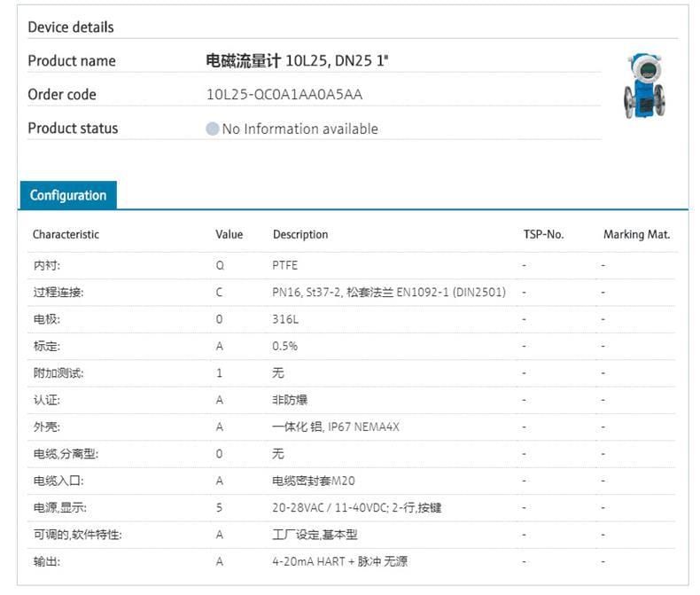Select the order code 10L25-QC0A1AA0A5AA

[x=284, y=95]
